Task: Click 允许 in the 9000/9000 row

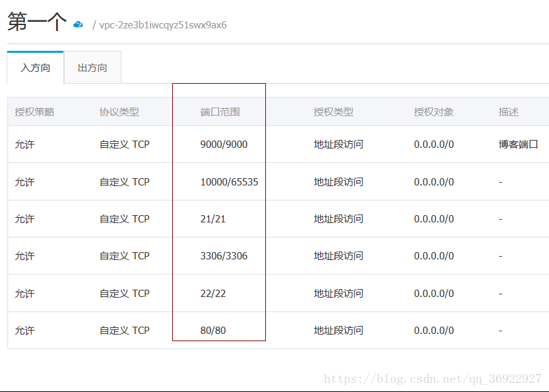Action: (25, 145)
